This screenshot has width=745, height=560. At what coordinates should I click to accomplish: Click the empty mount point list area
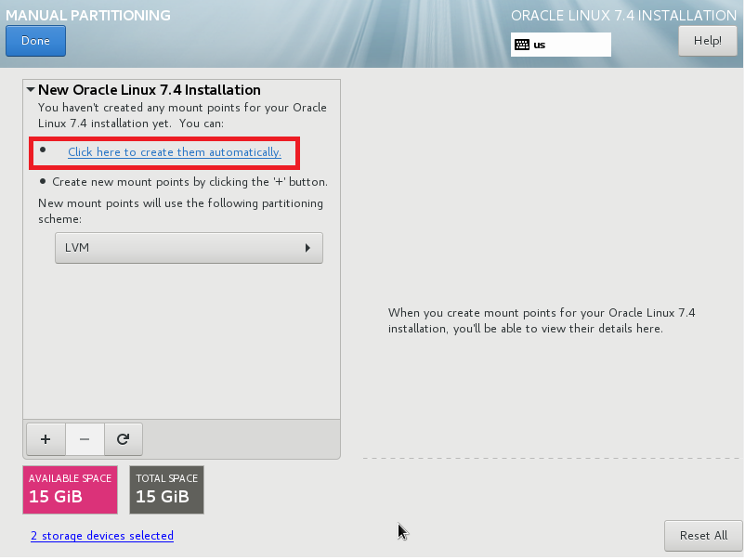(181, 344)
